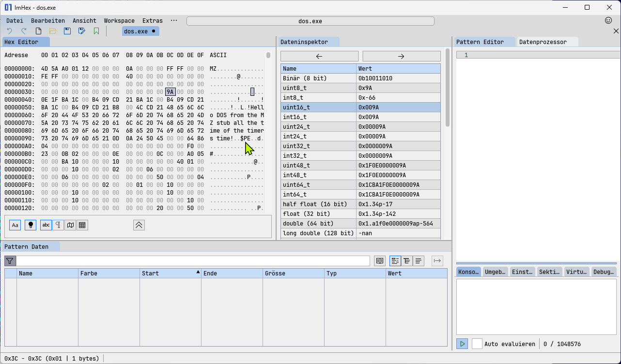Toggle the lightbulb highlight option in Hex Editor
The height and width of the screenshot is (364, 621).
pos(30,225)
